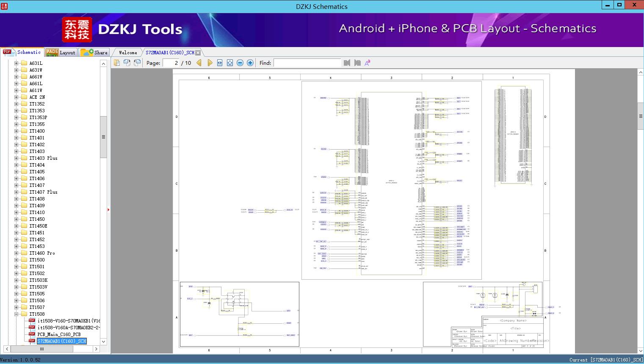Select the IT1353P folder
Screen dimensions: 644x364
tap(38, 117)
